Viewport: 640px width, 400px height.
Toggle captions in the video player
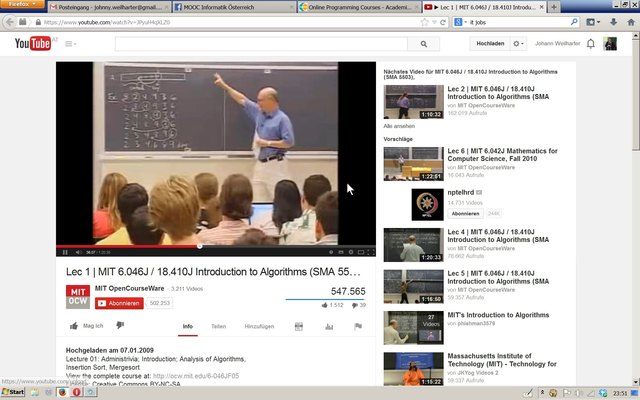341,252
